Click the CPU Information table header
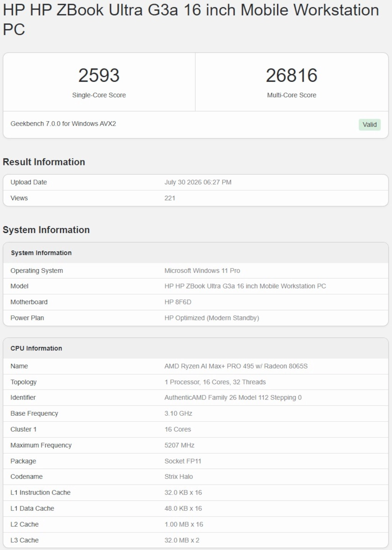This screenshot has height=550, width=392. pyautogui.click(x=36, y=348)
